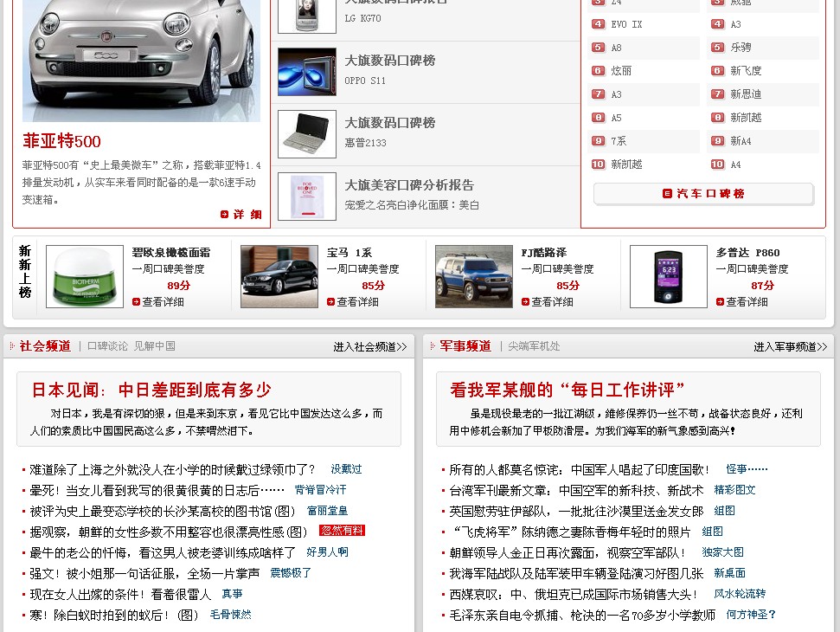The height and width of the screenshot is (632, 840).
Task: Open the 见解中国 sub-link
Action: click(x=154, y=346)
